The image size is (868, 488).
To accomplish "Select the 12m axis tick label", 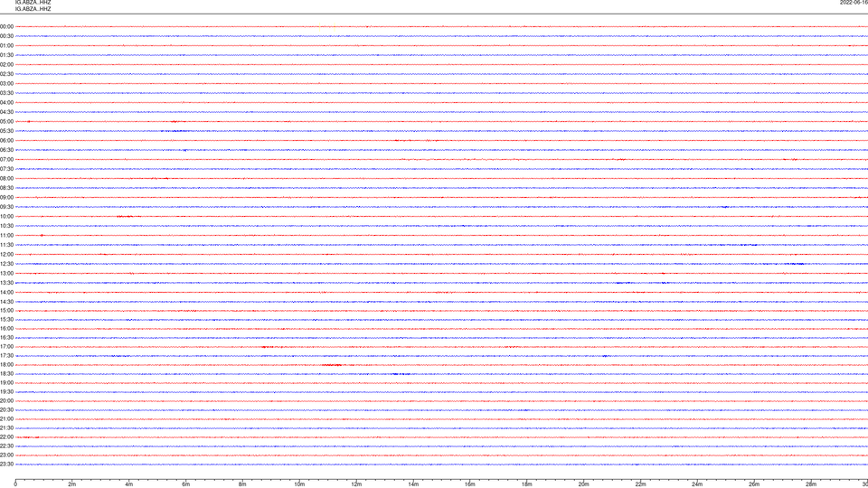I will [x=356, y=484].
